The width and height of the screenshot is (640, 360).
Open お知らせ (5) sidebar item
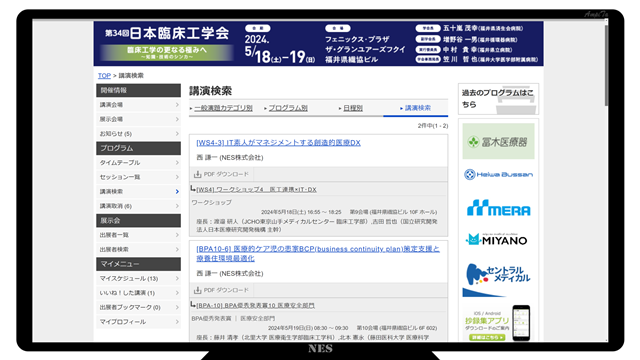138,133
